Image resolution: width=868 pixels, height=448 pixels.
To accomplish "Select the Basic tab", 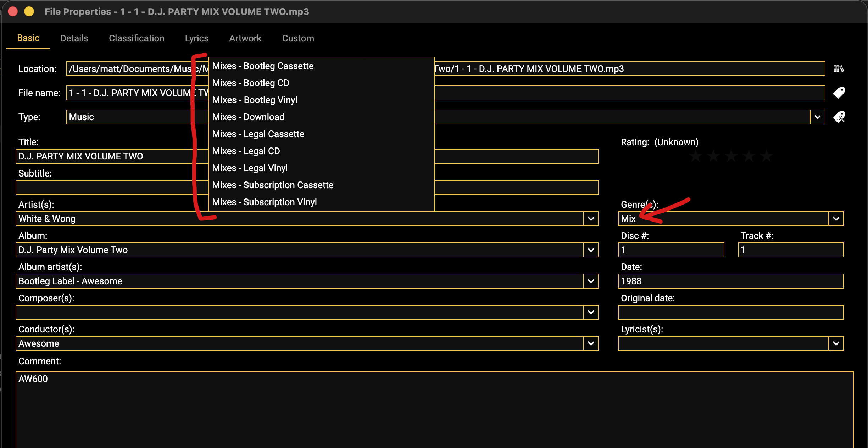I will point(28,38).
